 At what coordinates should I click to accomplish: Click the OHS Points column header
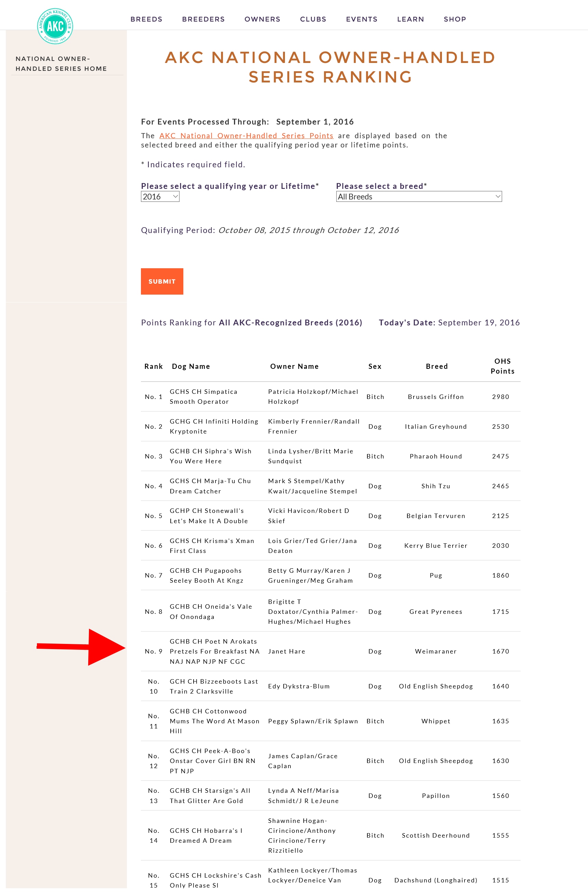click(x=502, y=366)
